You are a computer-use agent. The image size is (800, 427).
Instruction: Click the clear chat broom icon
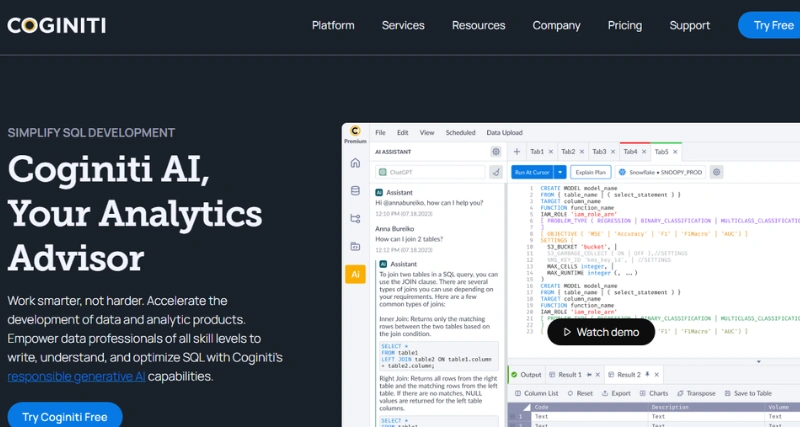tap(495, 172)
